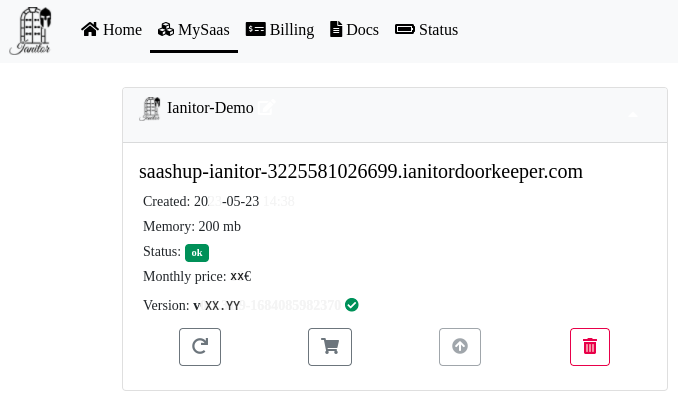The width and height of the screenshot is (678, 403).
Task: Click the edit icon beside Ianitor-Demo
Action: [x=266, y=107]
